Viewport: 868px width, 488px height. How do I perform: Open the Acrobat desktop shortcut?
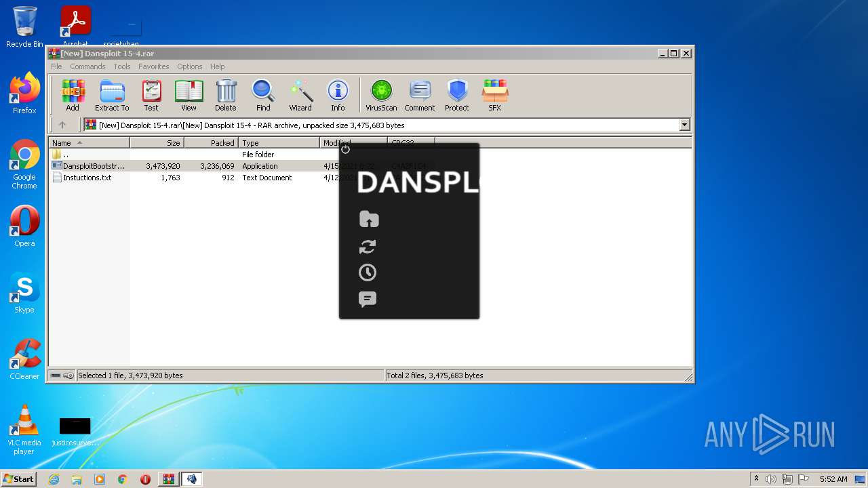click(75, 26)
